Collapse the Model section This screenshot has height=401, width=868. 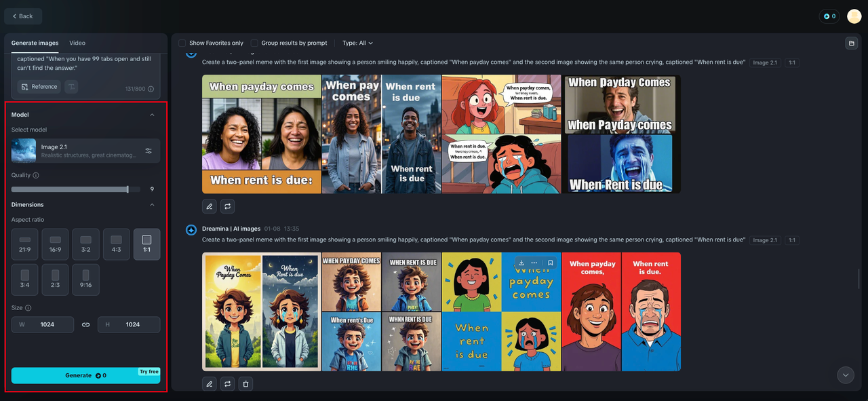pos(152,115)
